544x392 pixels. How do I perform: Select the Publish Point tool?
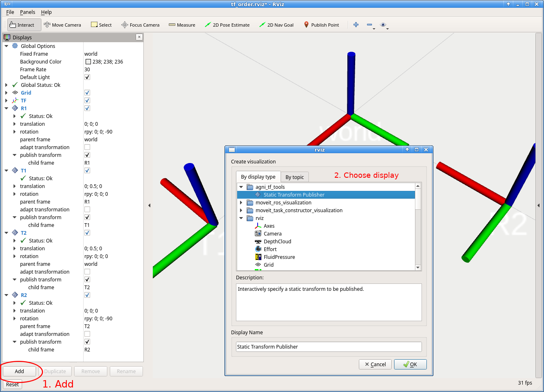[322, 25]
